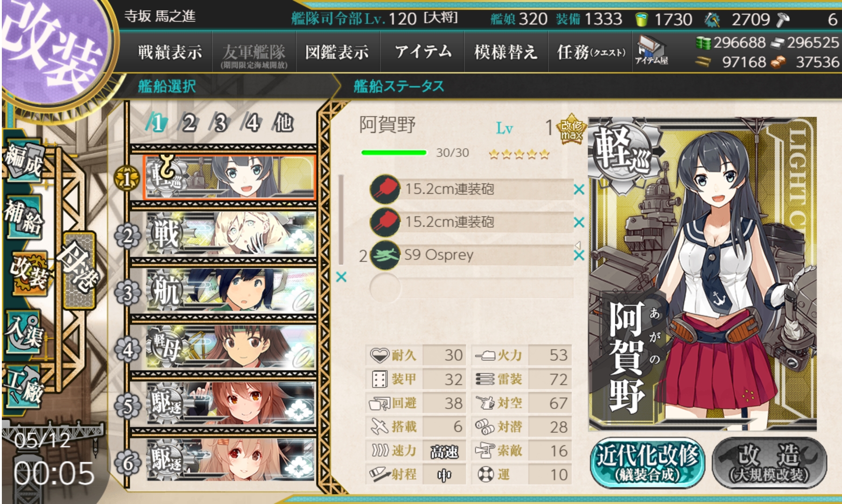
Task: Switch to fleet tab 2
Action: (189, 124)
